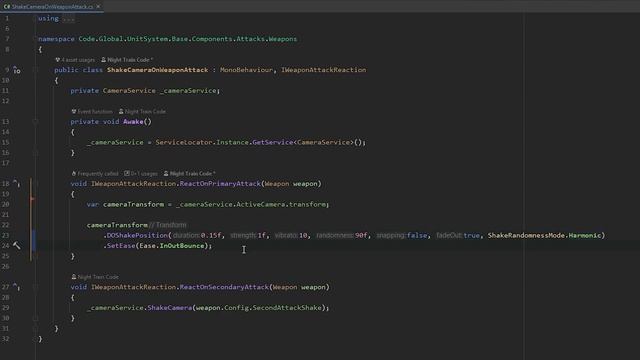Collapse the namespace block at line 7

pos(35,39)
